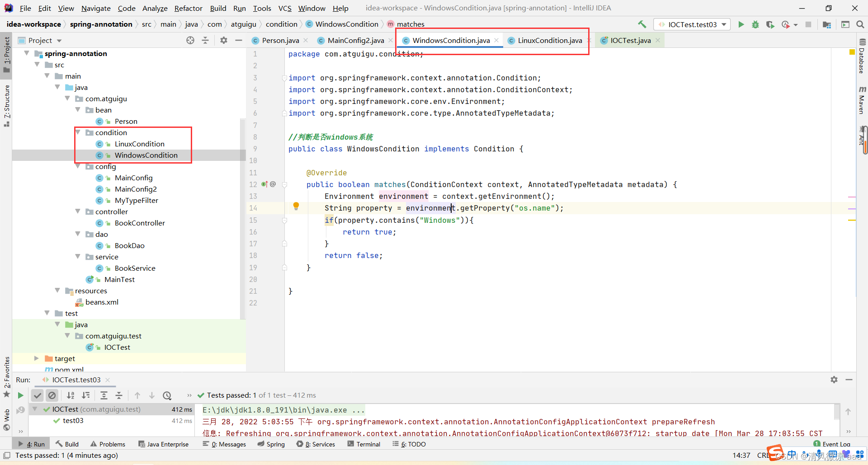Rerun tests in Run panel
Image resolution: width=868 pixels, height=465 pixels.
click(x=20, y=395)
